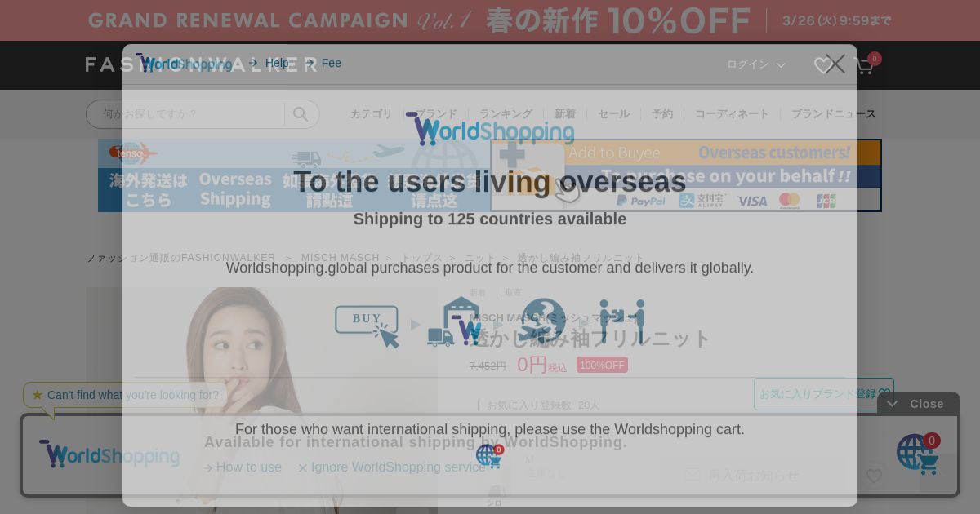
Task: Click the product model photo
Action: tap(261, 400)
